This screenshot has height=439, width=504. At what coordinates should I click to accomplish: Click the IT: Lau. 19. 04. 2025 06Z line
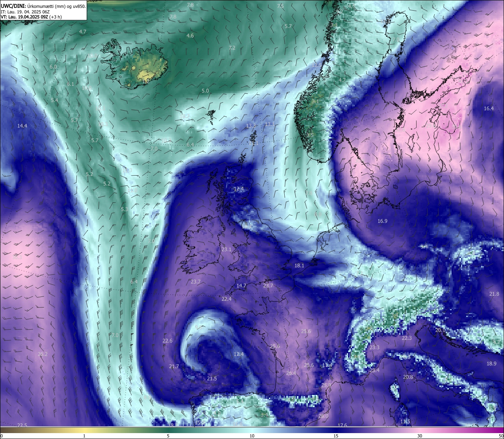25,12
